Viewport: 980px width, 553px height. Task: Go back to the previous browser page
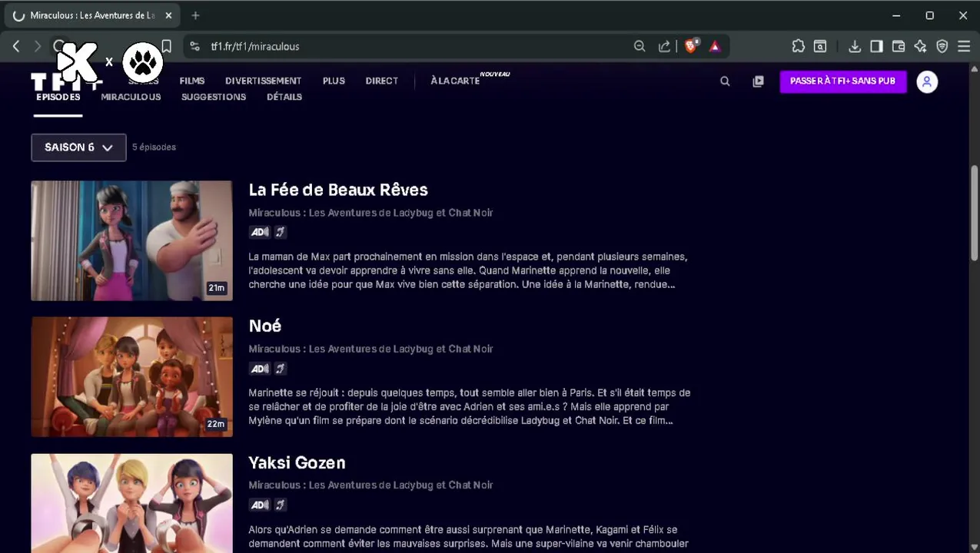click(x=16, y=46)
